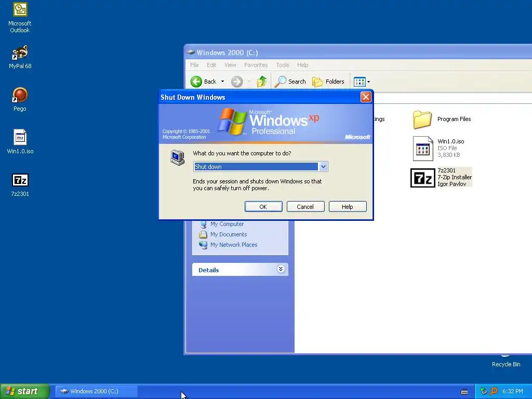
Task: Open the Edit menu in Explorer
Action: coord(211,65)
